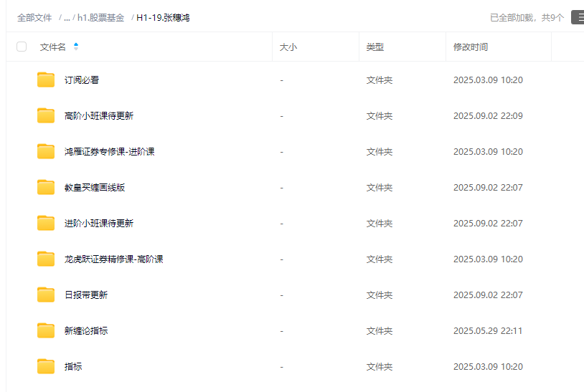
Task: Navigate to h1.股票基金 breadcrumb folder
Action: (100, 18)
